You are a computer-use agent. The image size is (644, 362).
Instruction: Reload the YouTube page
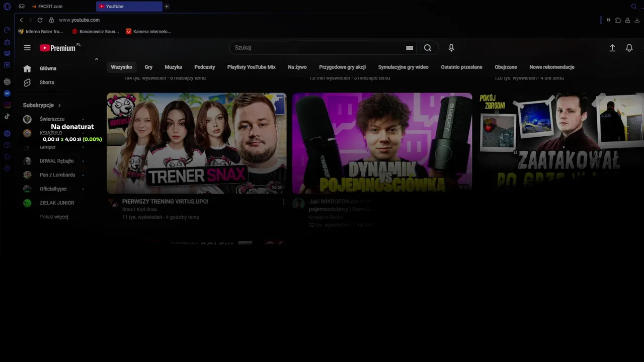[x=40, y=20]
